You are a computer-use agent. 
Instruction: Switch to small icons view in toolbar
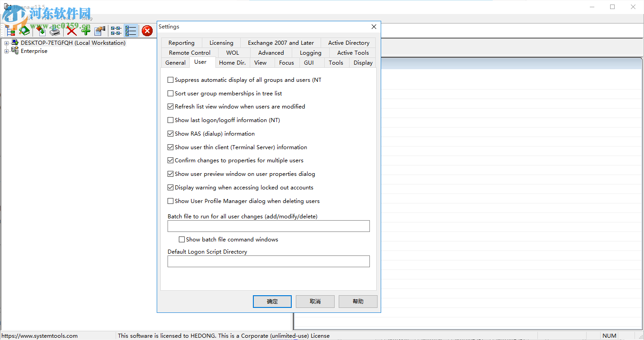click(x=116, y=30)
